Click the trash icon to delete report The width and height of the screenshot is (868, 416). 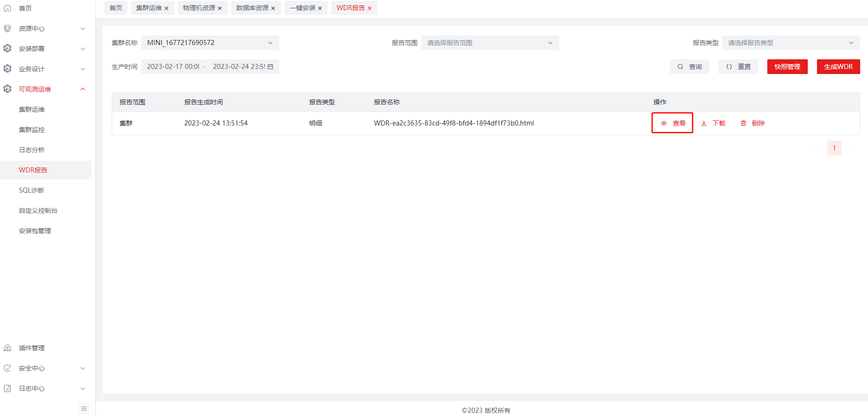pos(743,123)
